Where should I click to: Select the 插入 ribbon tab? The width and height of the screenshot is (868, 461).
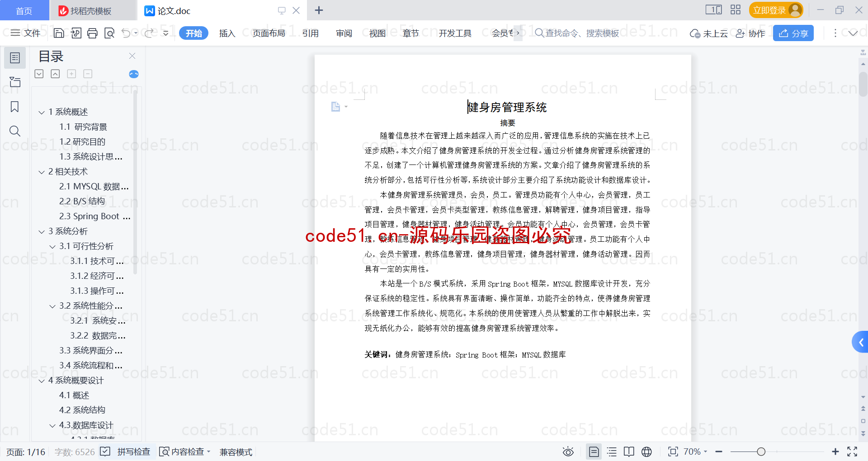[x=227, y=33]
